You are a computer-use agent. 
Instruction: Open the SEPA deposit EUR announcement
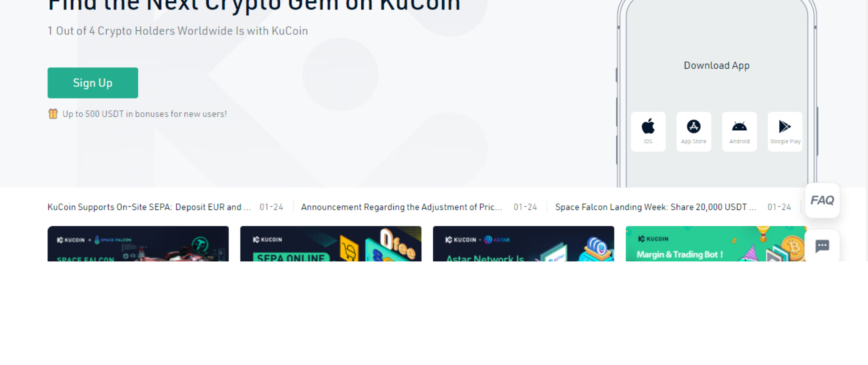click(149, 207)
